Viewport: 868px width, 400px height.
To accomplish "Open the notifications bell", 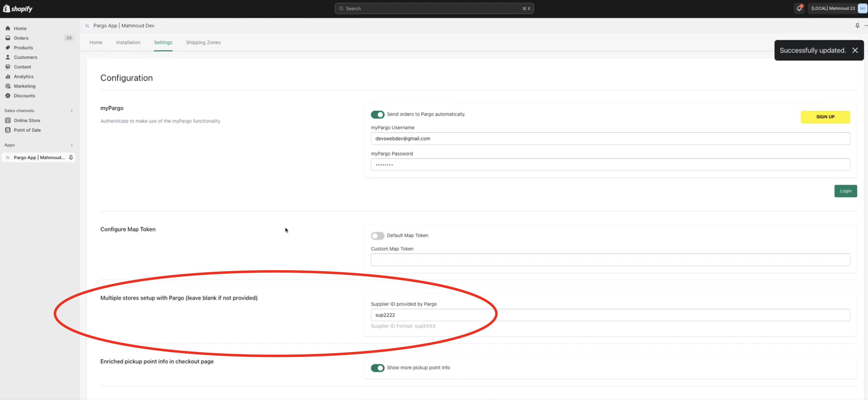I will [x=799, y=8].
